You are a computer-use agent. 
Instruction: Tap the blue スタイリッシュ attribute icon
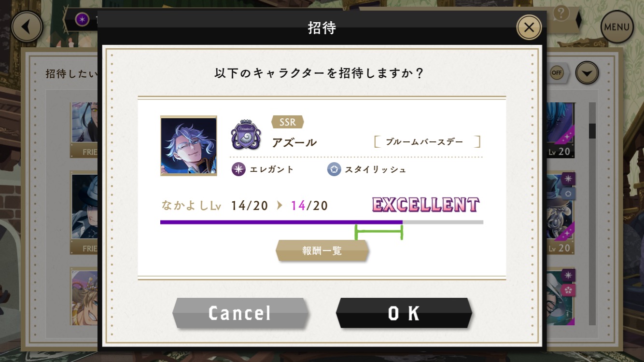[334, 169]
